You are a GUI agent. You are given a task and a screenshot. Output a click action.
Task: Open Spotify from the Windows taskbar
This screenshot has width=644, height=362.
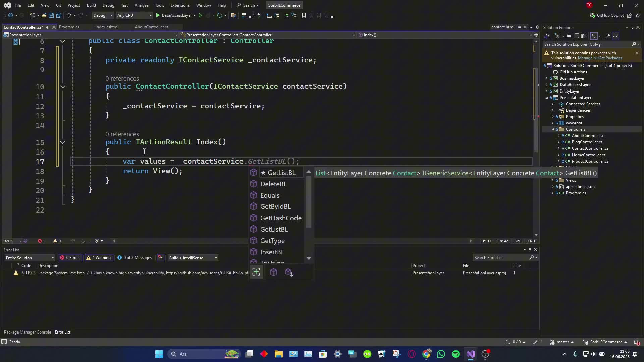point(455,354)
